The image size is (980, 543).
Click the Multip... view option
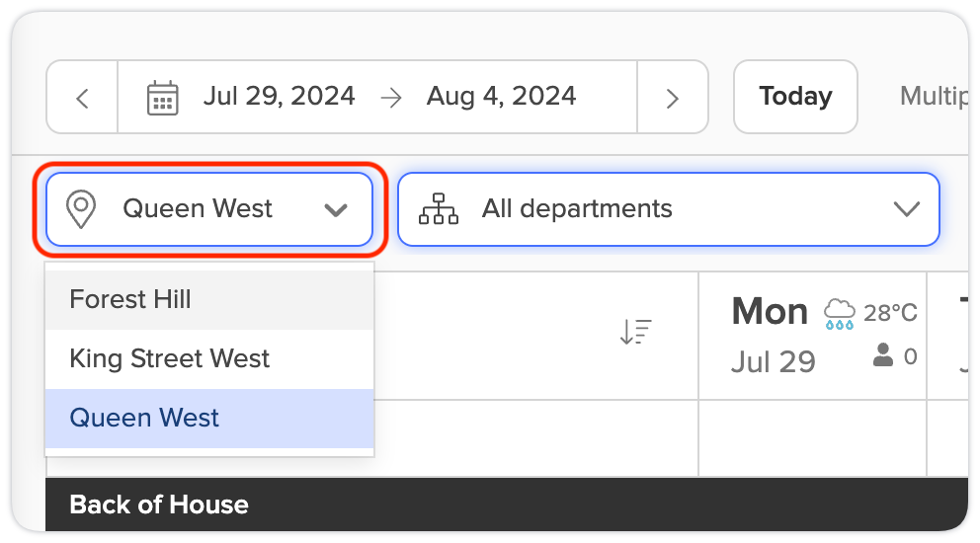(934, 96)
